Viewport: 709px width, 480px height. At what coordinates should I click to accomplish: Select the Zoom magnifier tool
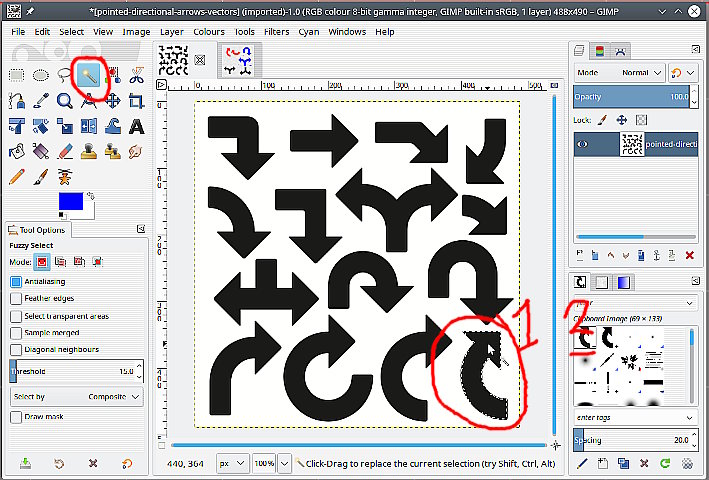coord(65,101)
